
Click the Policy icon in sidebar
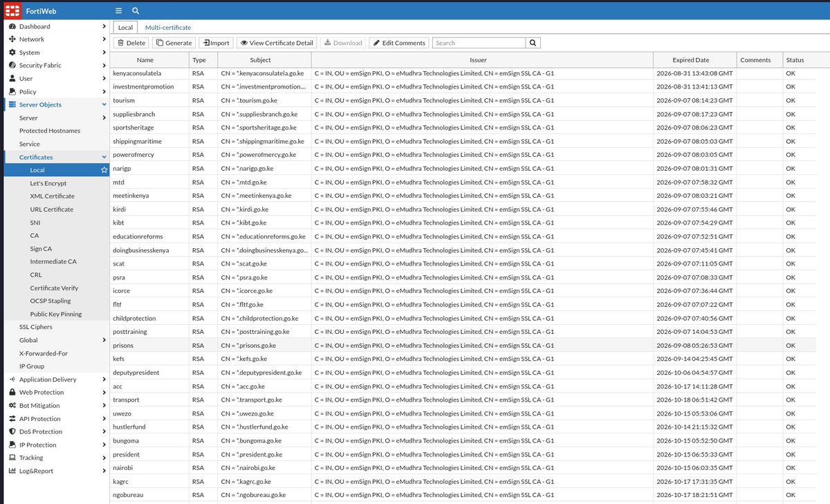[x=12, y=92]
